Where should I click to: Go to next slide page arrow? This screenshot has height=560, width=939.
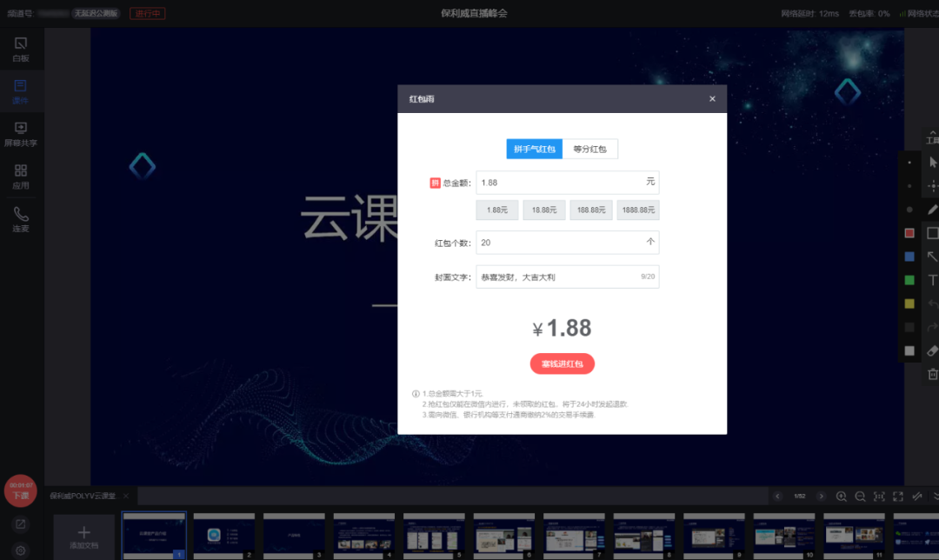[x=822, y=496]
